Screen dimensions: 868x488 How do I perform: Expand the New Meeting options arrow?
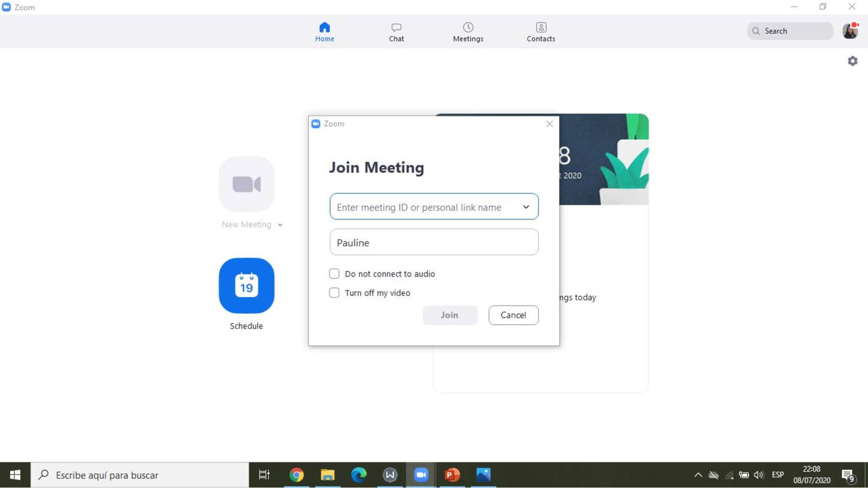coord(280,225)
